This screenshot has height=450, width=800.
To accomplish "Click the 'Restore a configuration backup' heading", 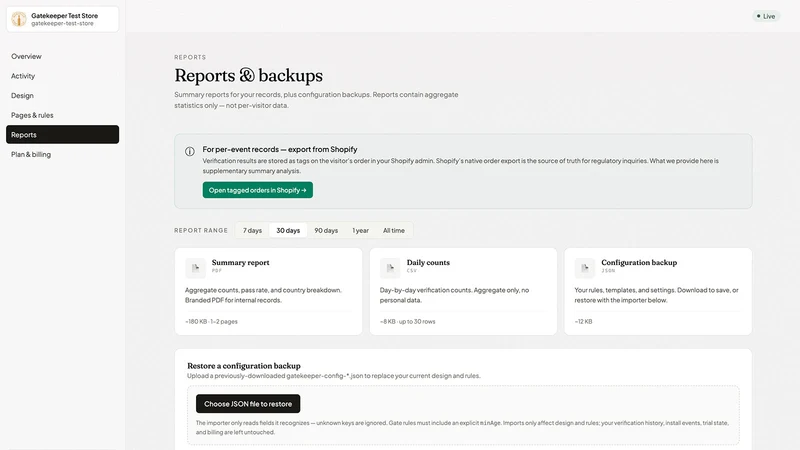I will 244,365.
